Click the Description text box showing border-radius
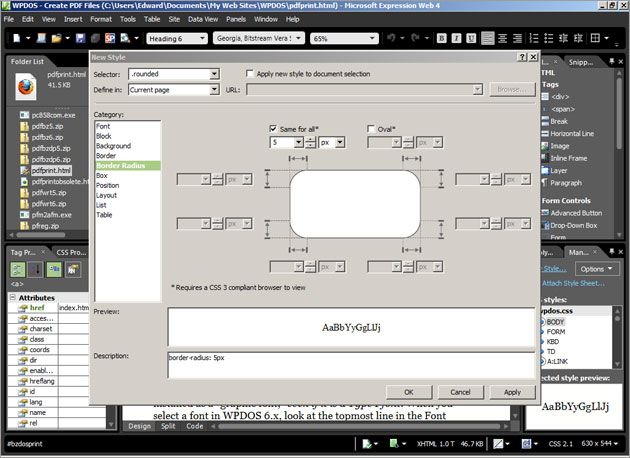This screenshot has width=630, height=458. coord(351,365)
